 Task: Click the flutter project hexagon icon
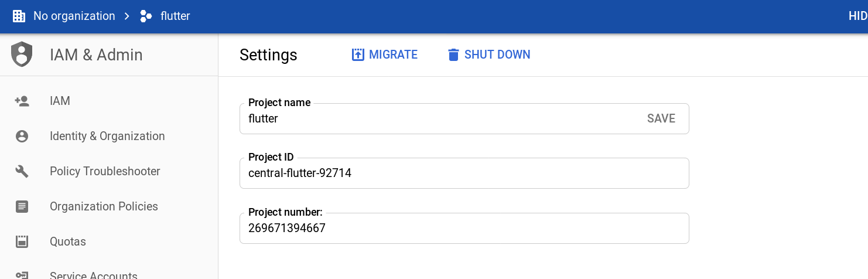[146, 16]
